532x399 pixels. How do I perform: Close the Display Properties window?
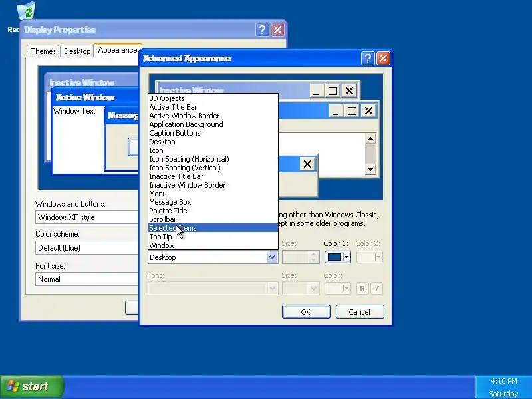point(277,30)
